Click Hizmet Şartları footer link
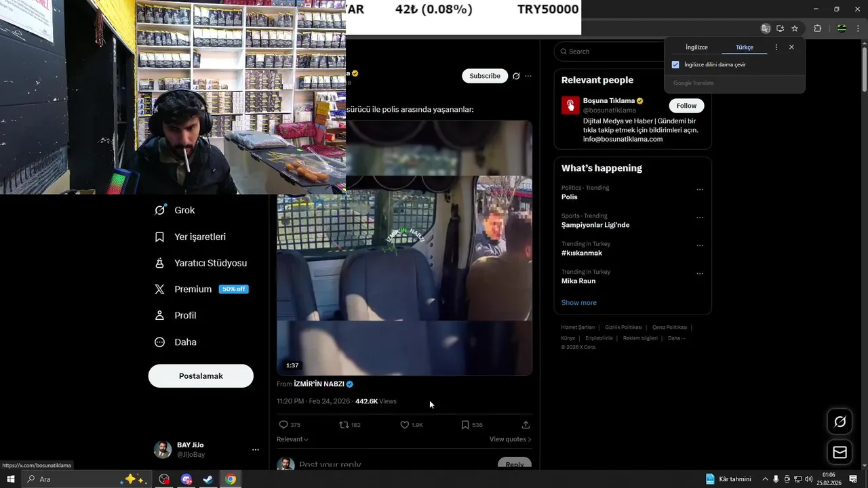This screenshot has height=488, width=868. click(x=578, y=327)
